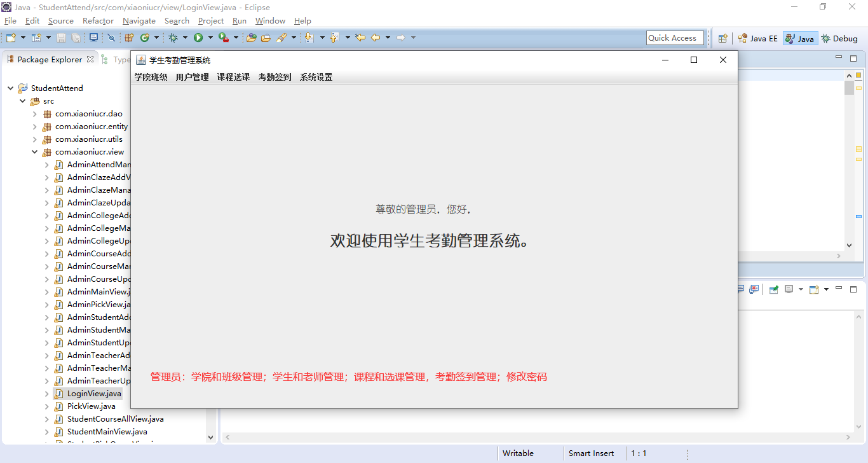Switch to the Java EE perspective
Viewport: 868px width, 463px height.
pyautogui.click(x=757, y=38)
